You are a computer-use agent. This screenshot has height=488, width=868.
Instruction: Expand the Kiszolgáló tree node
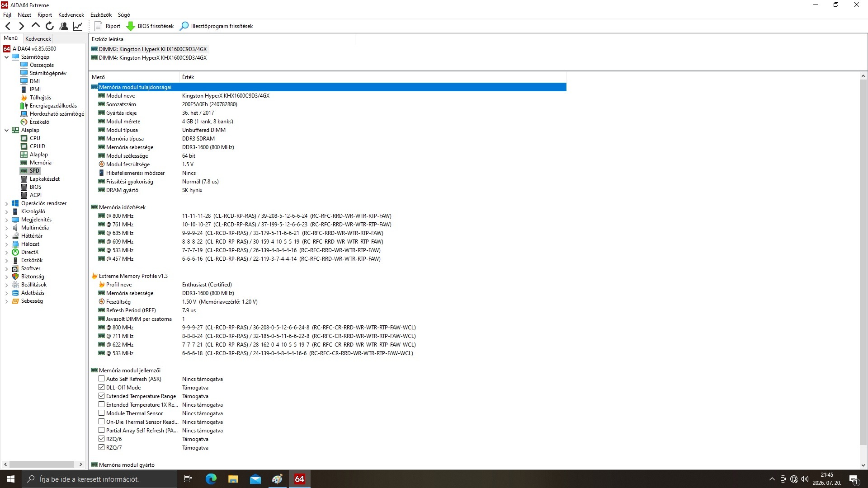coord(6,211)
